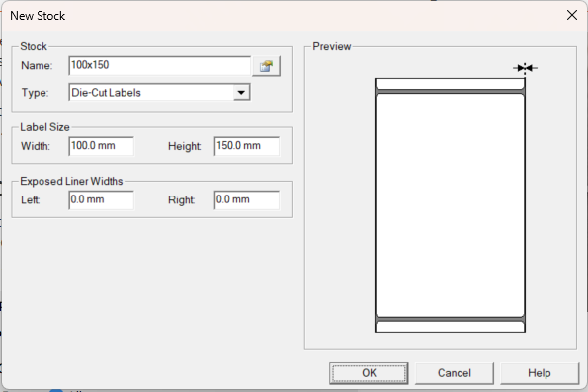Viewport: 588px width, 392px height.
Task: Click the Right exposed liner width field
Action: (247, 199)
